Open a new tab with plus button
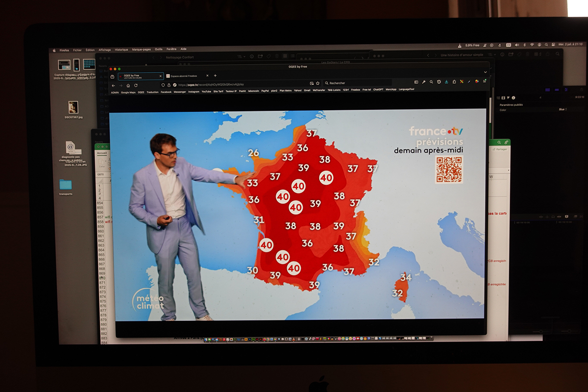This screenshot has width=588, height=392. tap(215, 75)
